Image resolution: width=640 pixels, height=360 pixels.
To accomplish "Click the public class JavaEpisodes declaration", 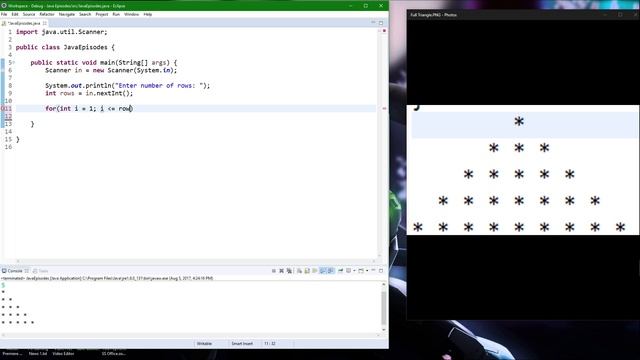I will (x=65, y=47).
